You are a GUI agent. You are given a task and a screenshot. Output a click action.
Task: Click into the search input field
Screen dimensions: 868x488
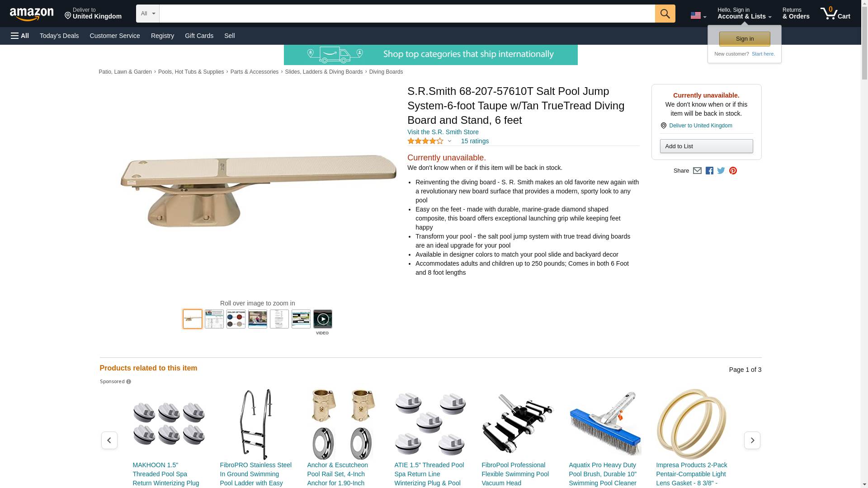pyautogui.click(x=407, y=14)
